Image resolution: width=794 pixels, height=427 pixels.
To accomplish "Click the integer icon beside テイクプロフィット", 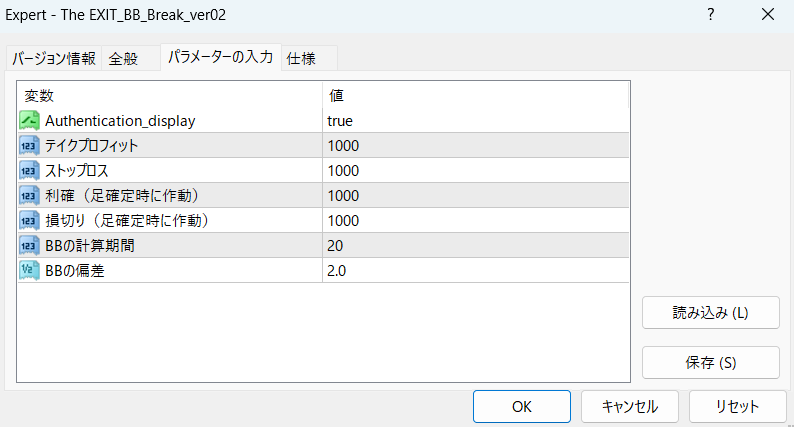I will click(29, 145).
